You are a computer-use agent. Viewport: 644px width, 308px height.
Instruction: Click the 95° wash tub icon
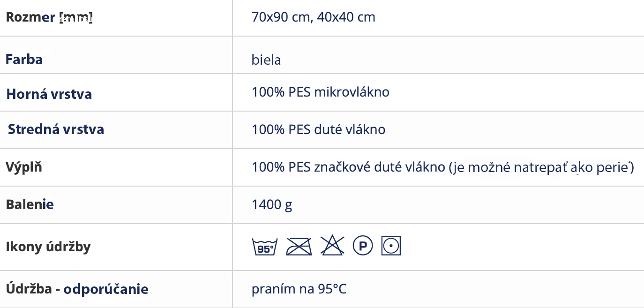(x=265, y=246)
